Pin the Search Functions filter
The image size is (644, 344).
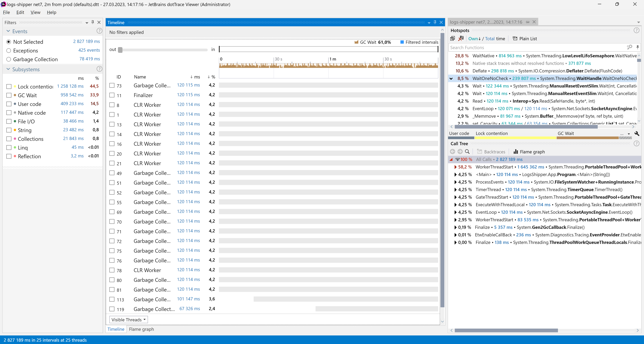tap(638, 47)
